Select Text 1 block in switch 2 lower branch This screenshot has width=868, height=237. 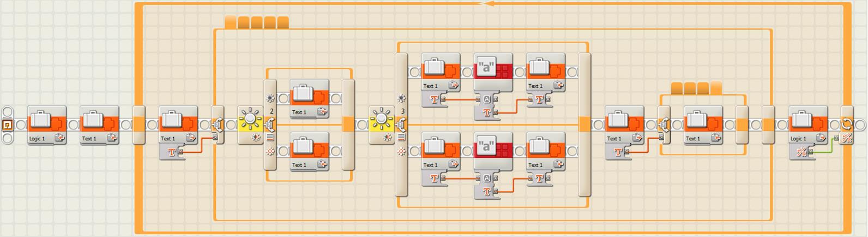point(310,150)
